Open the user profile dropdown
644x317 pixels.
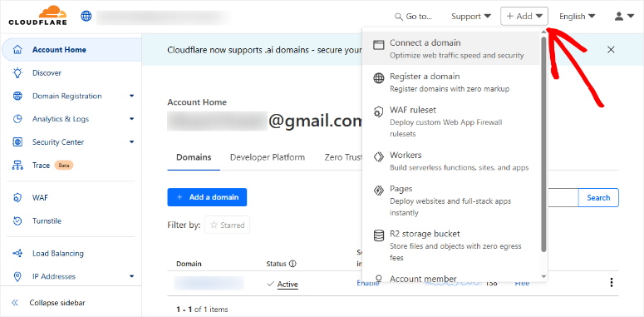pyautogui.click(x=624, y=17)
